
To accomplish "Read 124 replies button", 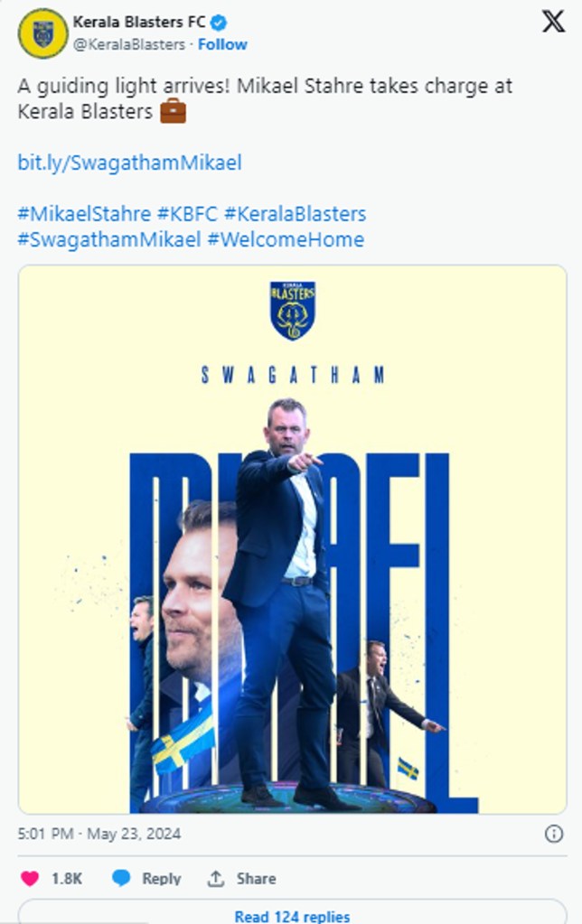I will tap(293, 912).
